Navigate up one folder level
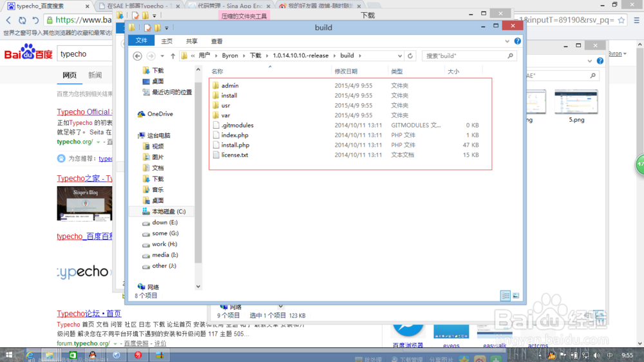Screen dimensions: 644x362 [x=173, y=56]
